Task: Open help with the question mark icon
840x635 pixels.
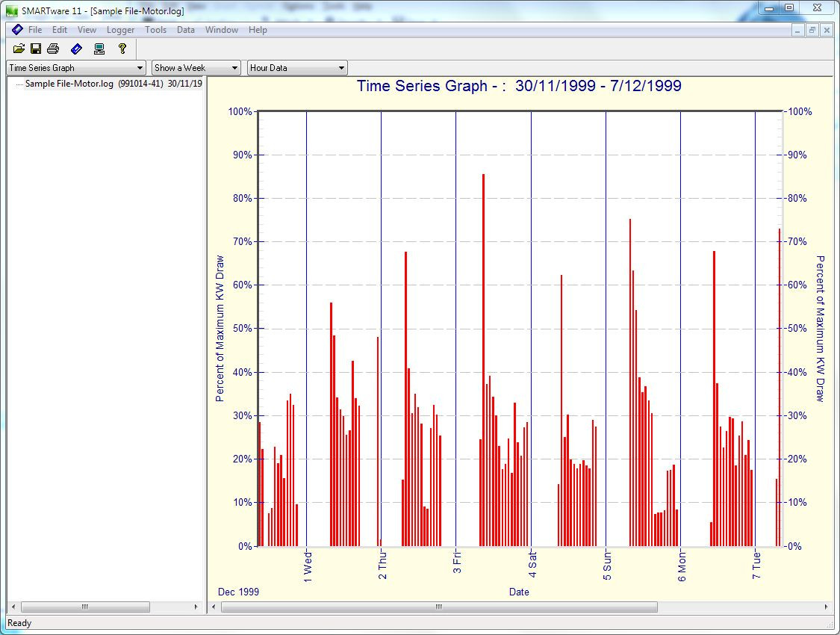Action: click(x=122, y=49)
